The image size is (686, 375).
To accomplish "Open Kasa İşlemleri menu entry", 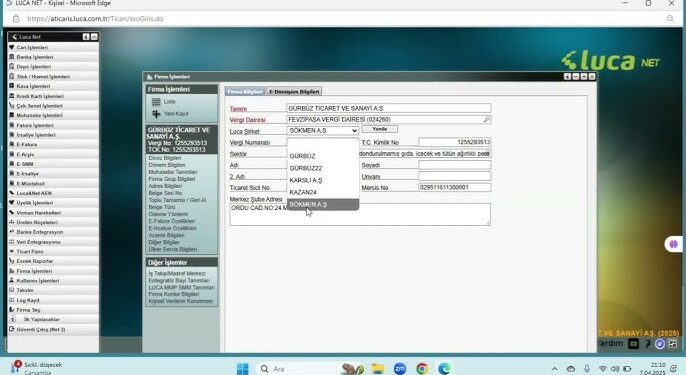I will [53, 86].
